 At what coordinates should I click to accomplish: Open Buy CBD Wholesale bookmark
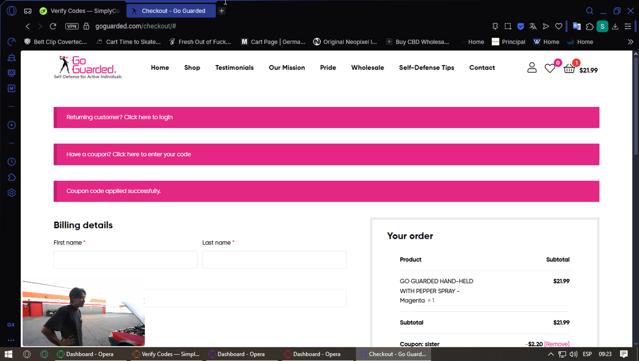(417, 42)
